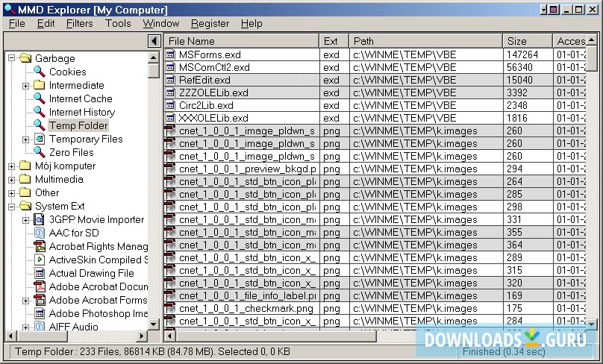The height and width of the screenshot is (364, 603).
Task: Select cnet_1_0_0_1_preview_bkgd.p file row
Action: (x=375, y=169)
